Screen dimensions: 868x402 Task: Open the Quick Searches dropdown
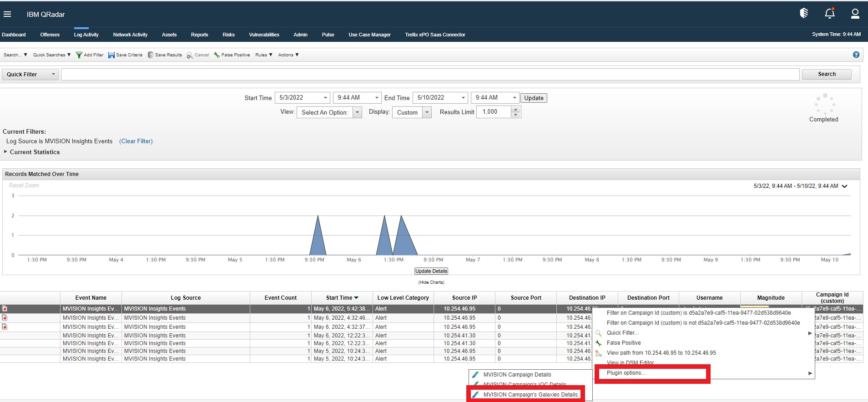(x=52, y=55)
